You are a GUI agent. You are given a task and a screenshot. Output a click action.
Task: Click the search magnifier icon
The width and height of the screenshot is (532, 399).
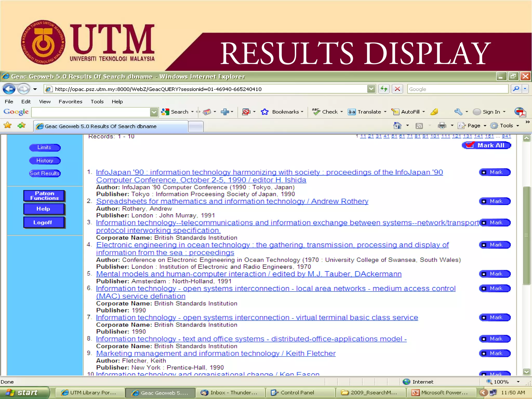[x=516, y=89]
